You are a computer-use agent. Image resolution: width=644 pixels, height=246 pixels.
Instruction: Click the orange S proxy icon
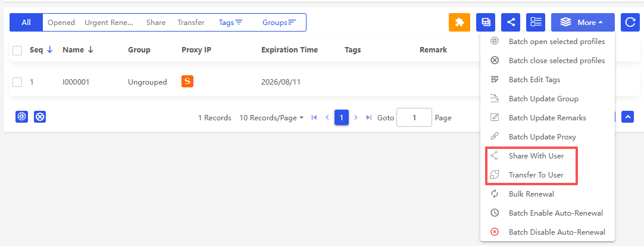coord(187,82)
